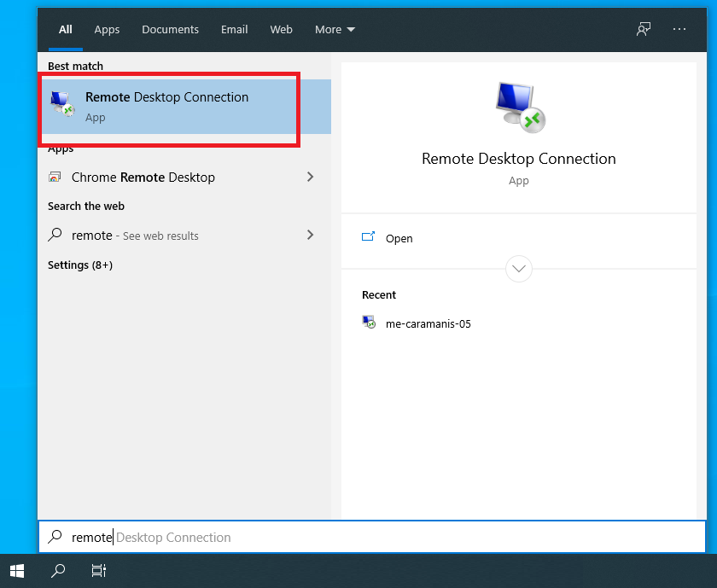Image resolution: width=717 pixels, height=588 pixels.
Task: Select the Web search filter
Action: 281,29
